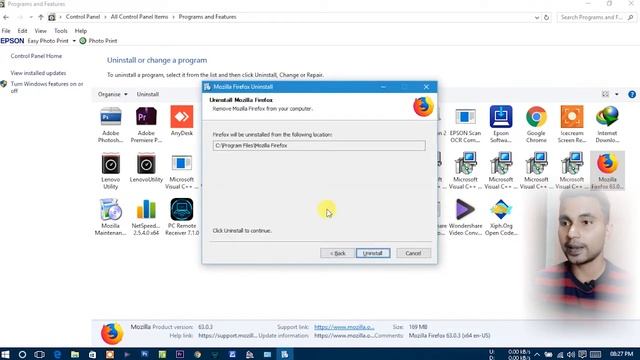This screenshot has height=360, width=640.
Task: Select the PC Remote Receiver 7.1.0 icon
Action: [182, 217]
